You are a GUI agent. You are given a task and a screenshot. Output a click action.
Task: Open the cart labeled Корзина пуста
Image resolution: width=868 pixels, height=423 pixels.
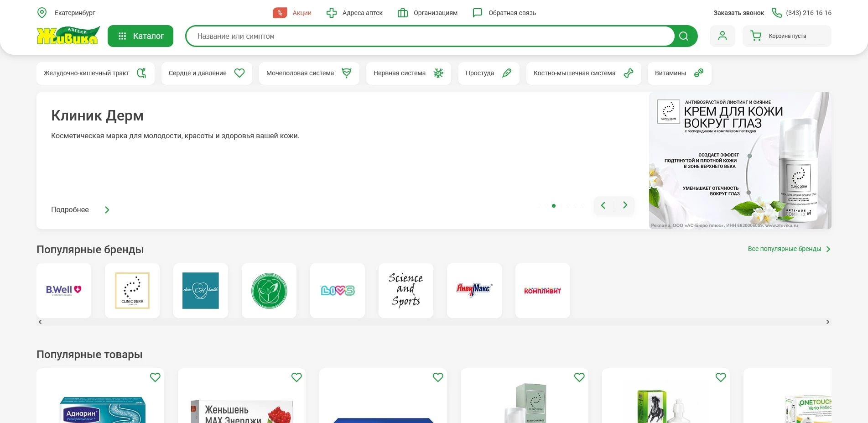click(787, 36)
